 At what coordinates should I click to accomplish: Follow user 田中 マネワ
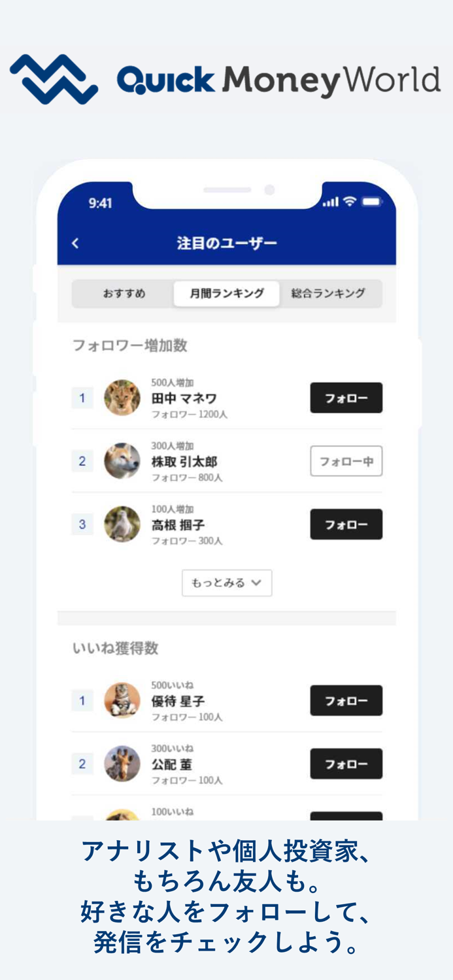tap(346, 398)
